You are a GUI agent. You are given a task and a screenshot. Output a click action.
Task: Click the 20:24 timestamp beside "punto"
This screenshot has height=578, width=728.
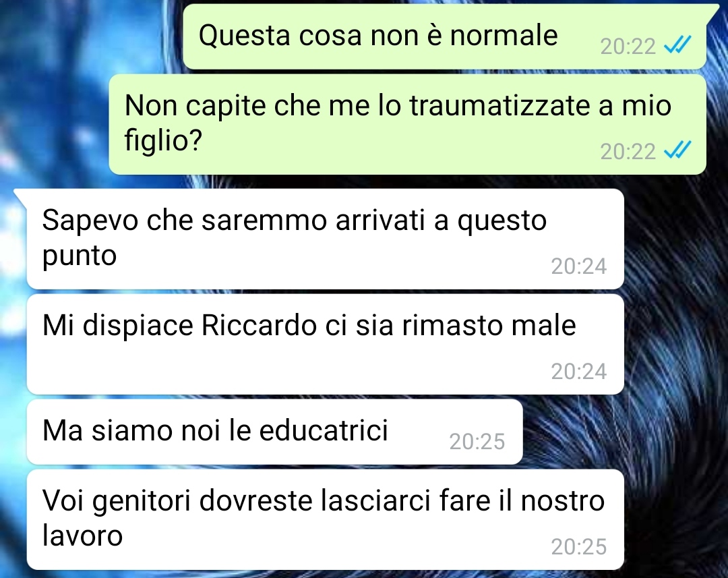coord(579,266)
